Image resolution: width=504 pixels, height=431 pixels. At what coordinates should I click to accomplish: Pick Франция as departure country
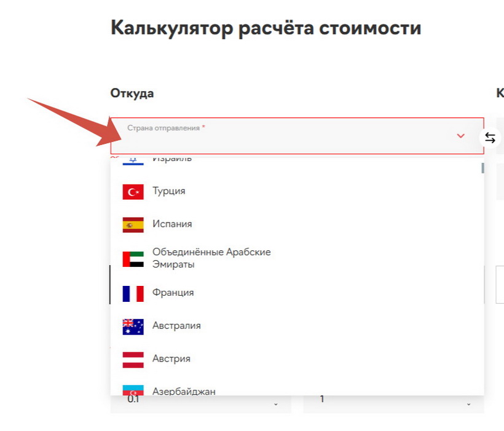(x=173, y=293)
